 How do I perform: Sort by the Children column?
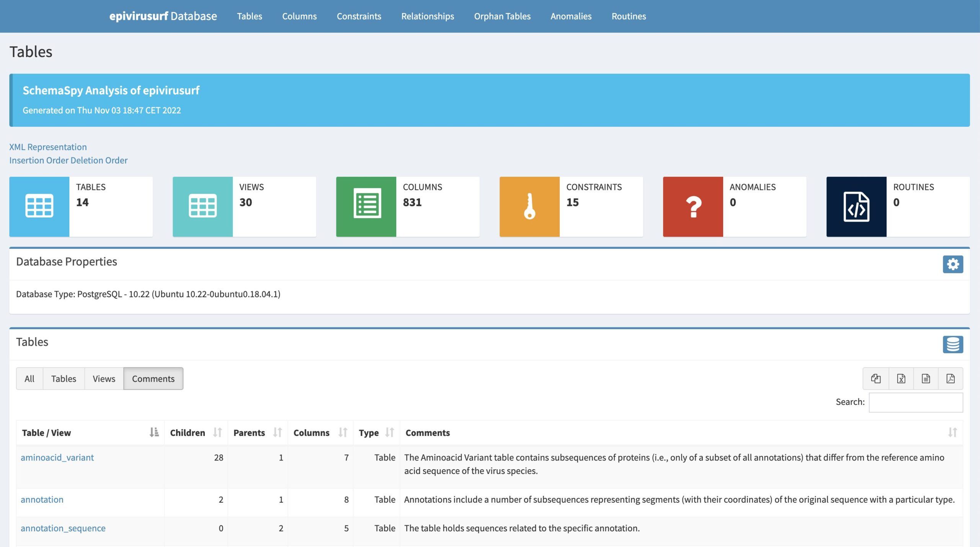coord(196,433)
